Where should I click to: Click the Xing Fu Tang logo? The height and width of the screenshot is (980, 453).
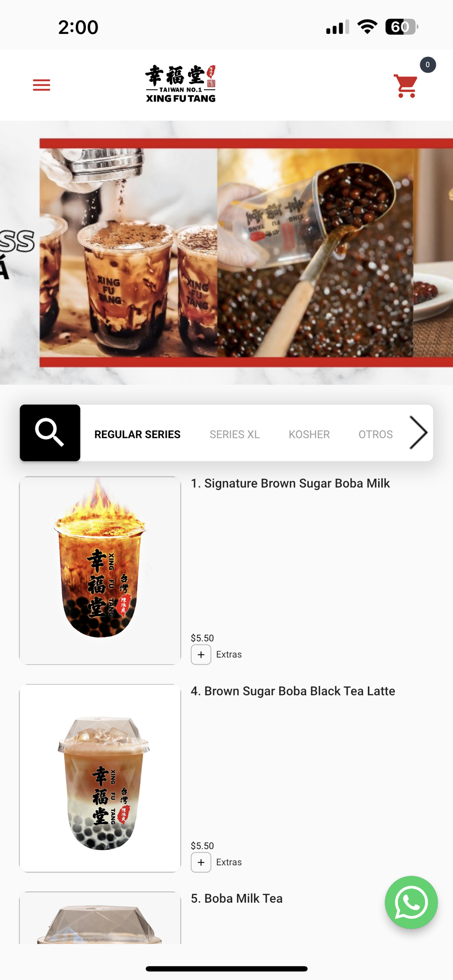[180, 84]
